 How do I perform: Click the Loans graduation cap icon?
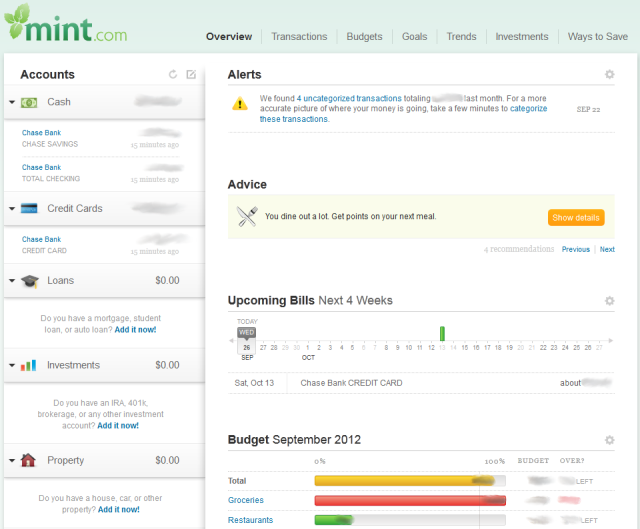[29, 281]
